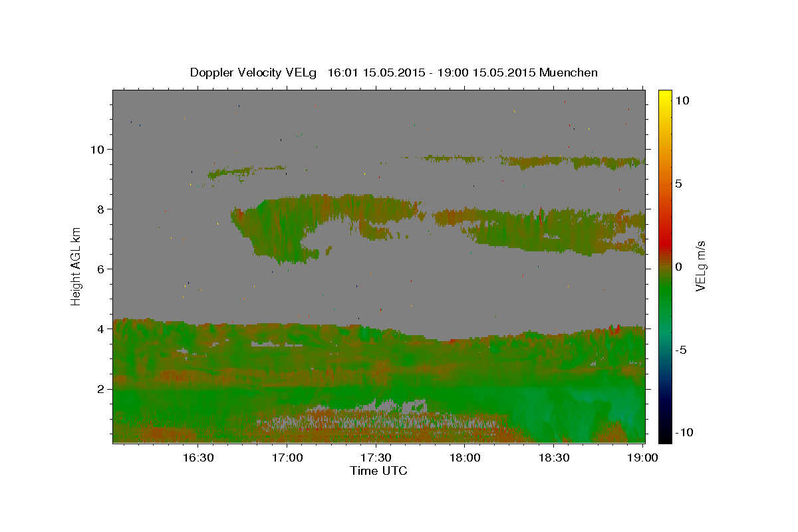798x532 pixels.
Task: Click the 'Time UTC' axis label
Action: pos(378,471)
